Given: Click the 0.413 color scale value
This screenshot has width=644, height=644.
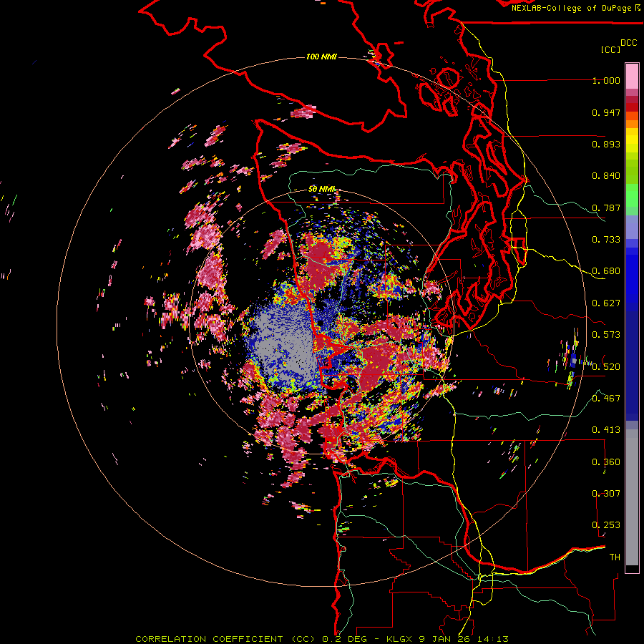Looking at the screenshot, I should (606, 430).
